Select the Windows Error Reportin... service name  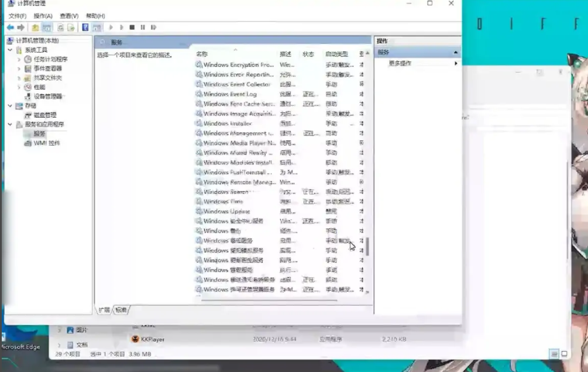click(x=239, y=75)
